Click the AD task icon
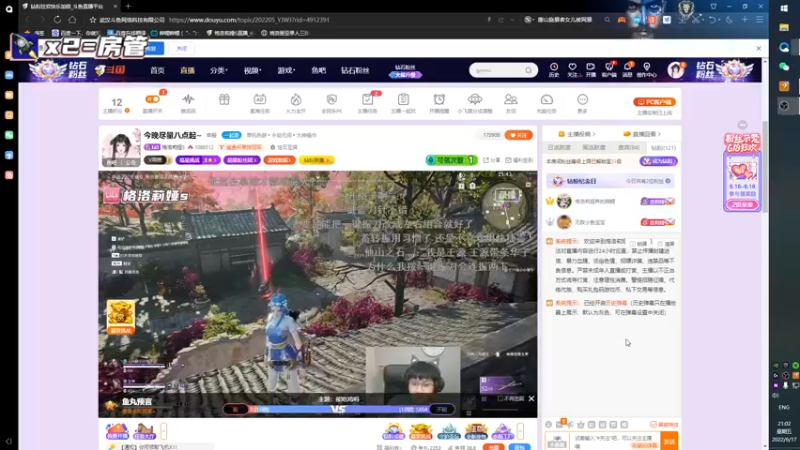The width and height of the screenshot is (800, 450). point(260,99)
